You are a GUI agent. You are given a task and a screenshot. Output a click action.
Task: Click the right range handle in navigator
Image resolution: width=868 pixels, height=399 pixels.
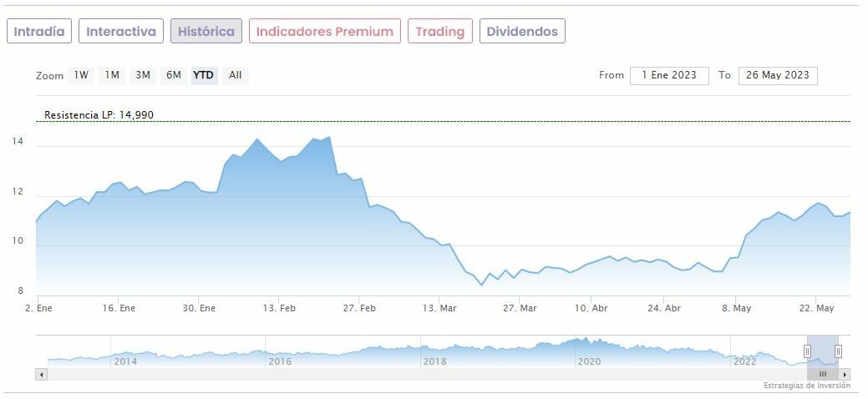click(x=838, y=351)
